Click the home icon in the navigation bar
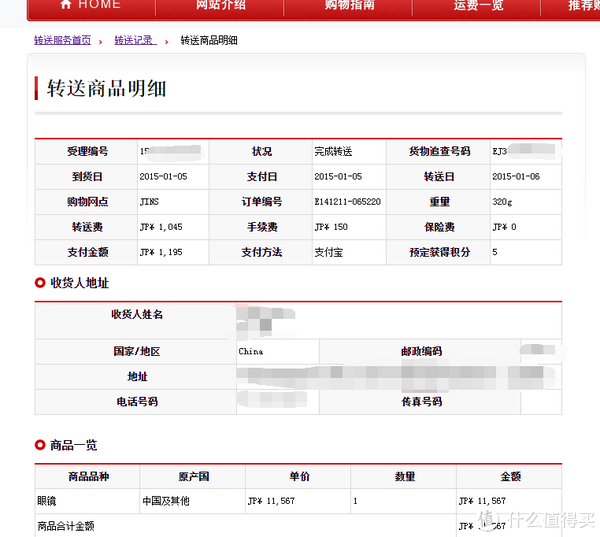The image size is (600, 537). pos(66,5)
